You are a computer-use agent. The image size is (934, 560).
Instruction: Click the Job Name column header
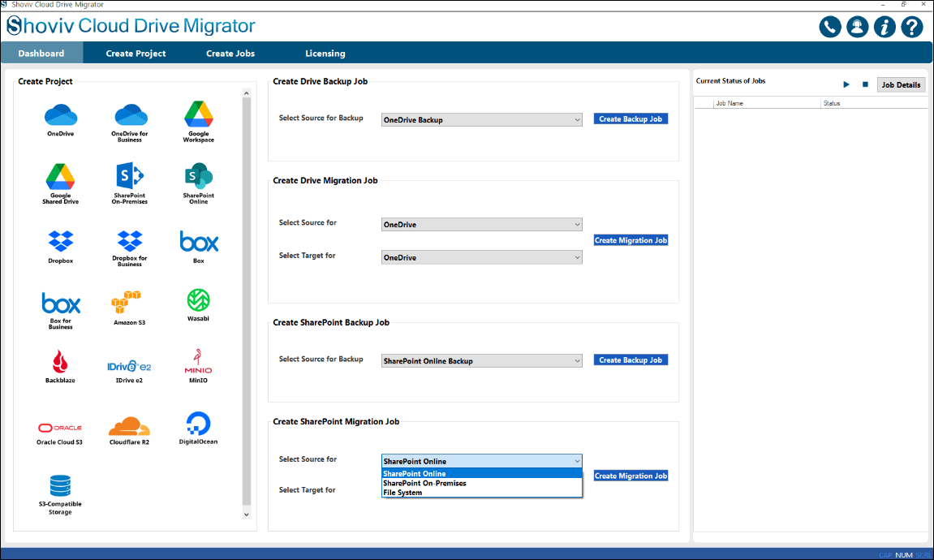tap(767, 103)
